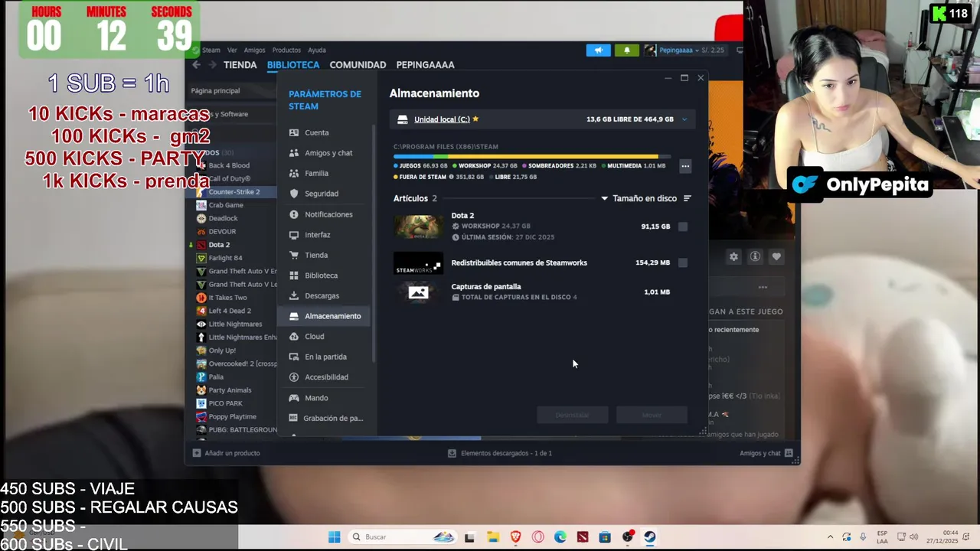Open Brave browser from taskbar

(x=515, y=537)
